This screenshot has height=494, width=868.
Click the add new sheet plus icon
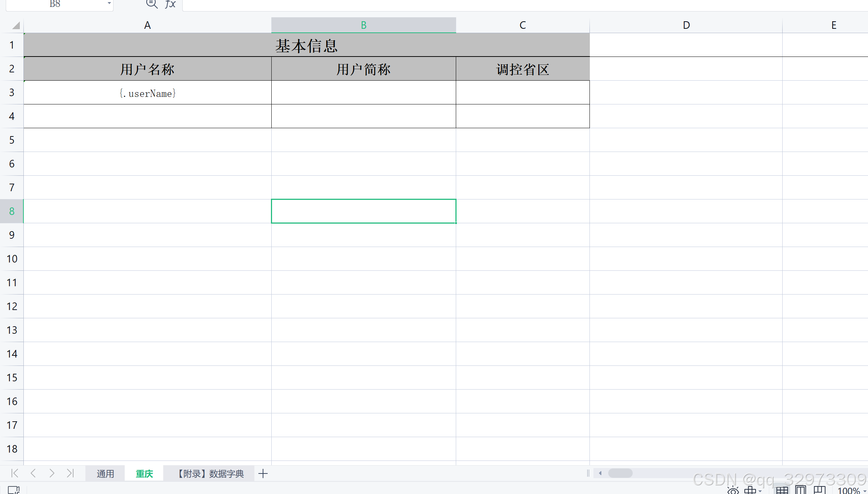tap(263, 473)
